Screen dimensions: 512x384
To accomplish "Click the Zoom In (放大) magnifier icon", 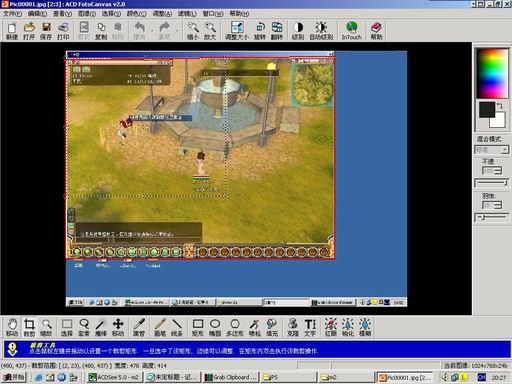I will coord(210,30).
